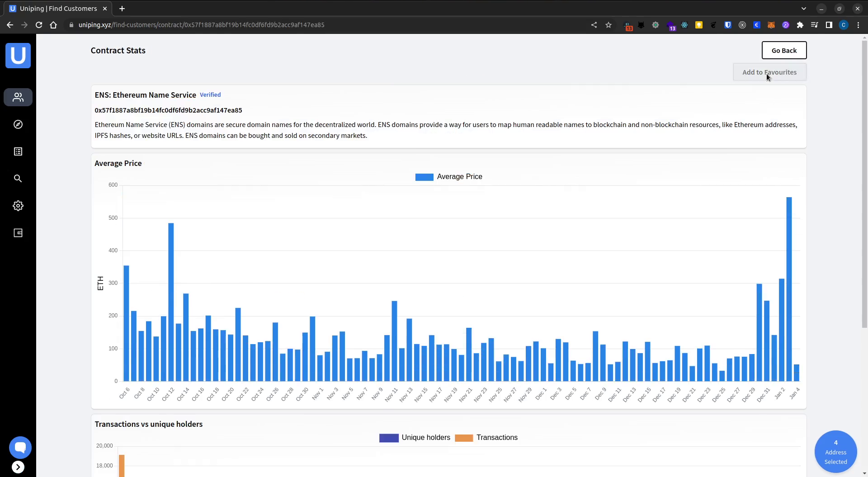The width and height of the screenshot is (868, 477).
Task: Close the Uniping tab
Action: coord(105,8)
